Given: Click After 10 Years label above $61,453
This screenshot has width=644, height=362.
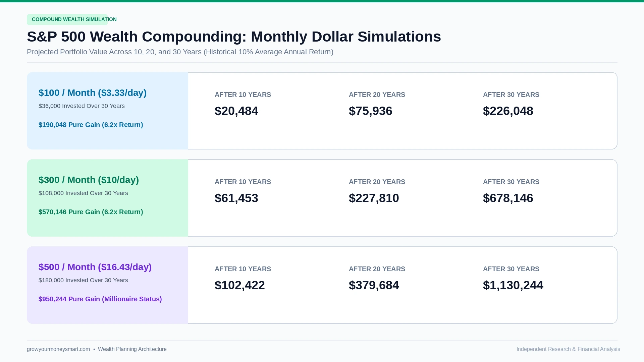Looking at the screenshot, I should point(243,182).
